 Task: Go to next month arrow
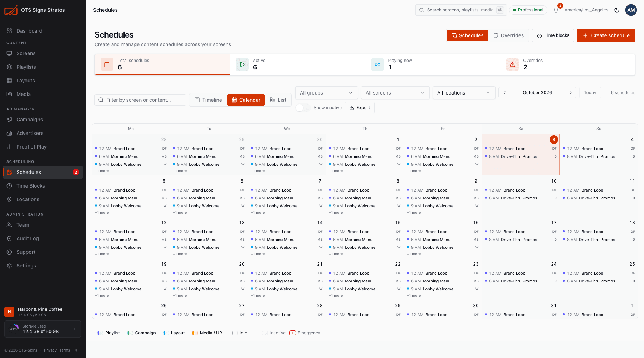(x=571, y=93)
